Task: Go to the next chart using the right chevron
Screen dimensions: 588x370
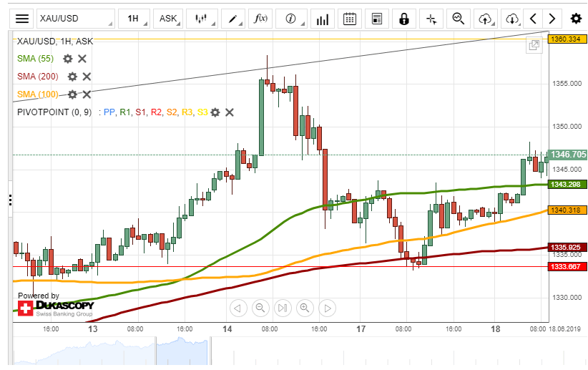Action: 552,19
